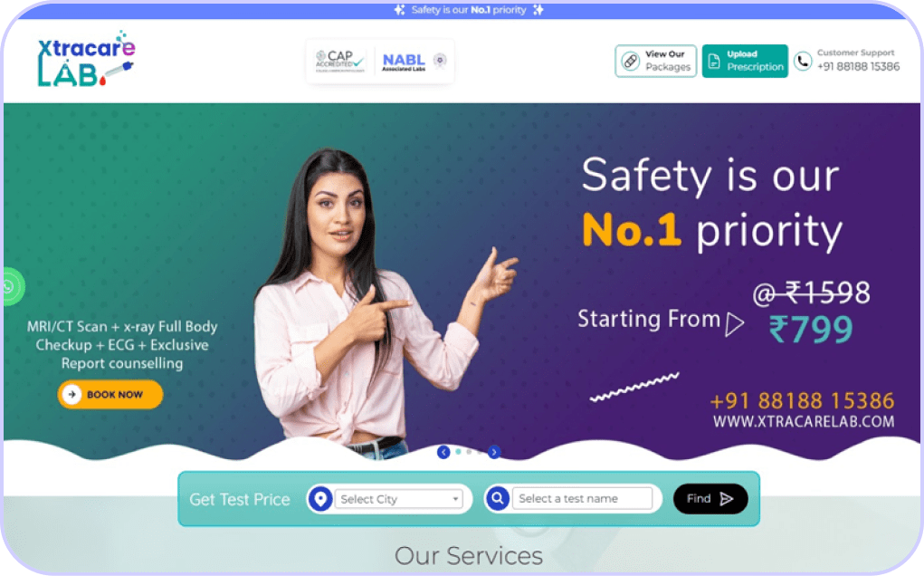Click customer support number +91 88188 15386
Image resolution: width=924 pixels, height=576 pixels.
click(858, 67)
